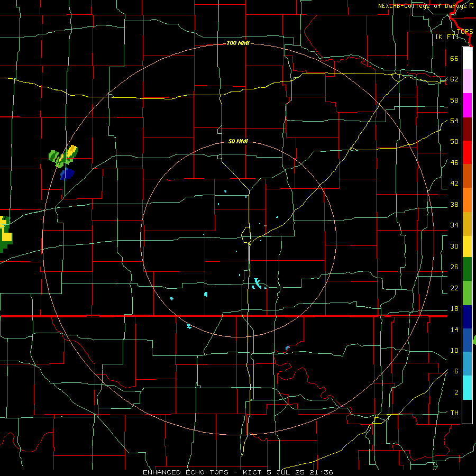Click the 6 legend scale number
This screenshot has width=476, height=476.
(x=456, y=371)
